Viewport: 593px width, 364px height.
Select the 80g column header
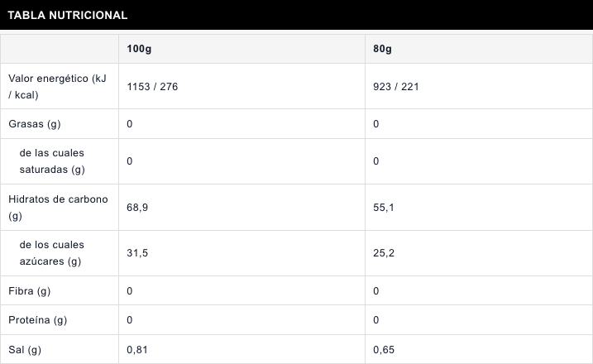[382, 49]
